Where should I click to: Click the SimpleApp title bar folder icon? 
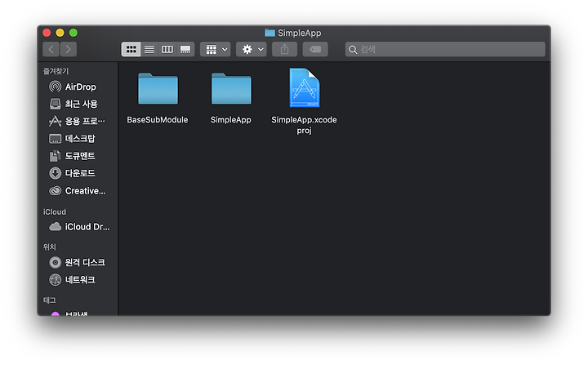click(x=269, y=33)
